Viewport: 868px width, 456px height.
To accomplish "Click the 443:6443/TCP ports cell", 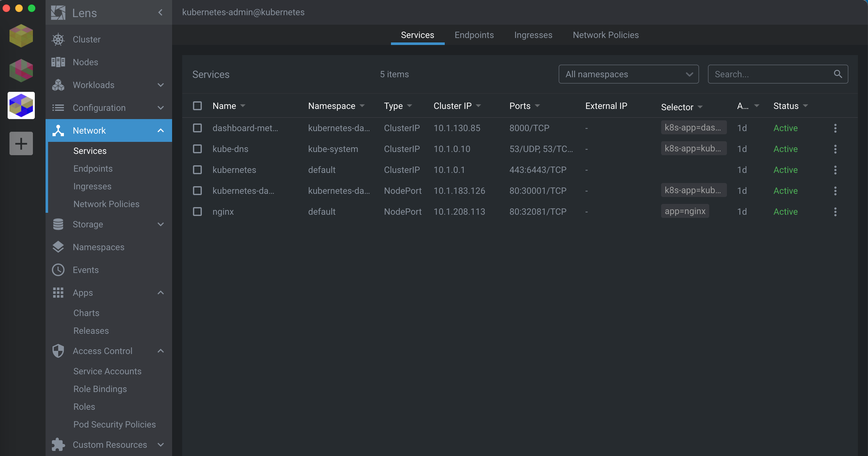I will point(538,170).
